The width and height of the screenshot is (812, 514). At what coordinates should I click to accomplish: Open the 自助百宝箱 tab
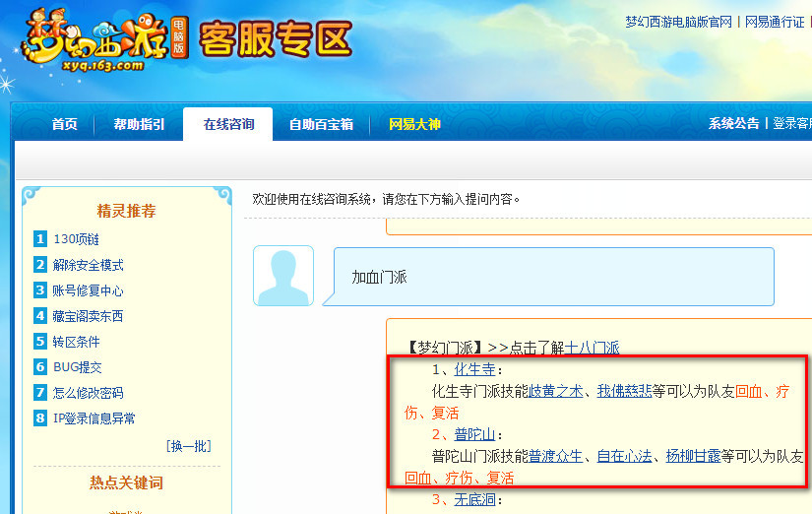pos(321,124)
